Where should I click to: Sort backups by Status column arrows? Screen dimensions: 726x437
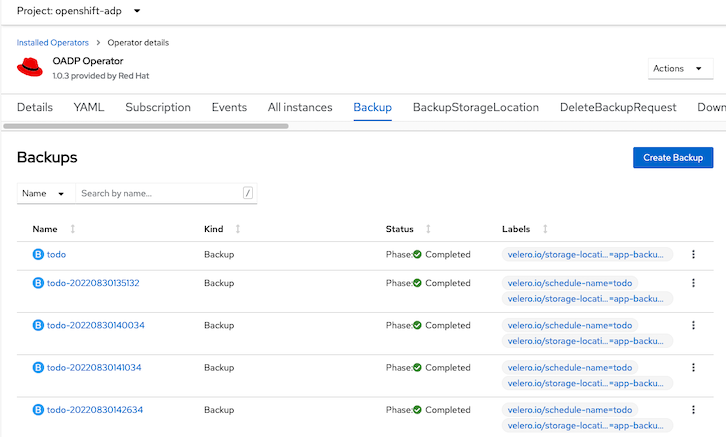428,229
